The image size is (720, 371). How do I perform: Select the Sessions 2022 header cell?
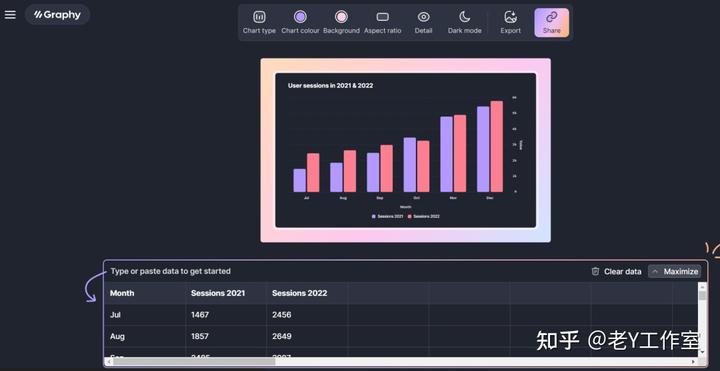[307, 293]
